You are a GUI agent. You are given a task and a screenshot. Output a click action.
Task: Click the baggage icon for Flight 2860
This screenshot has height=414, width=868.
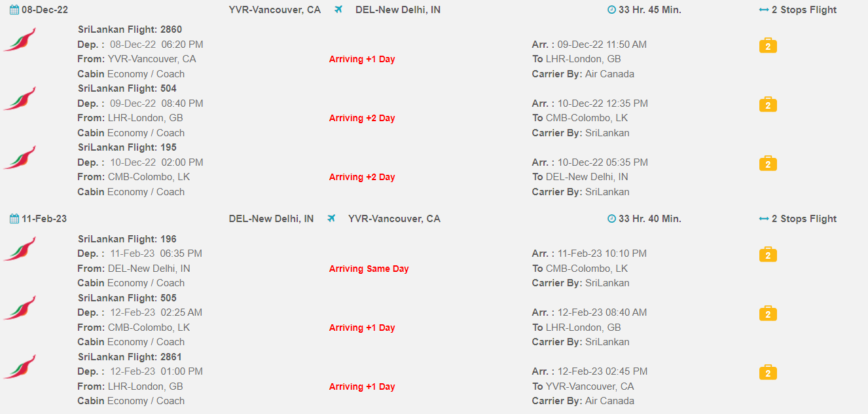click(768, 46)
